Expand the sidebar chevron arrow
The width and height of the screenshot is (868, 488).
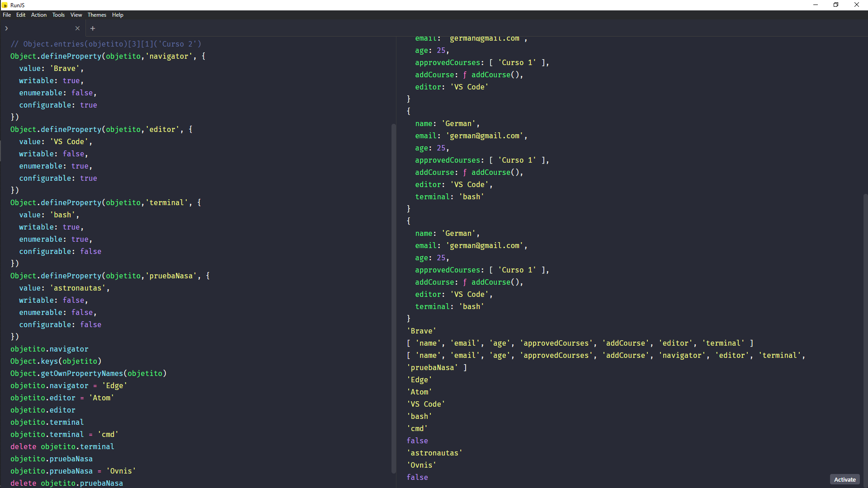point(6,28)
